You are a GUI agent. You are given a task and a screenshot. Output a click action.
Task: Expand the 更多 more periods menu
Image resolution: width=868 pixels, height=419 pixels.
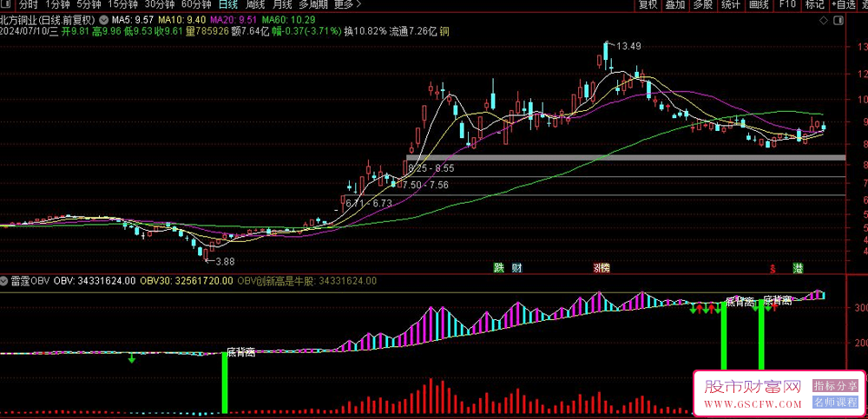(x=348, y=5)
